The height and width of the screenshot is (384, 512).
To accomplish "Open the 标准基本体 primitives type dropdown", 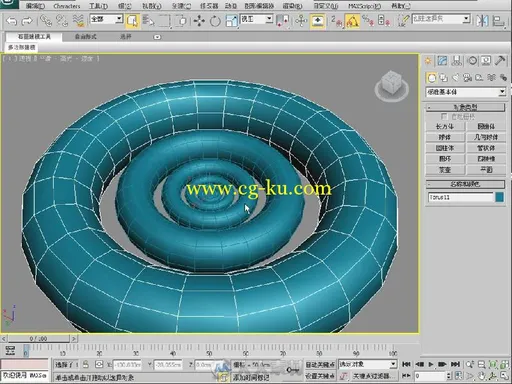I will tap(466, 92).
